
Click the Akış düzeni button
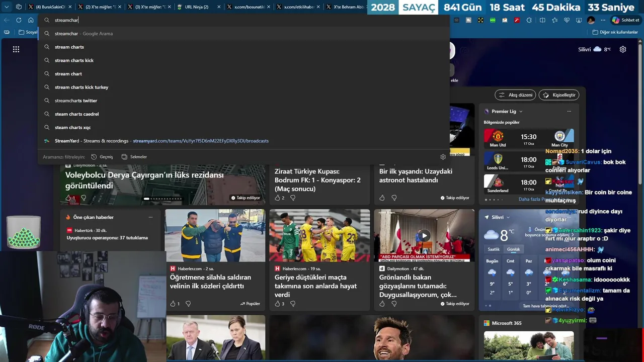pos(515,95)
